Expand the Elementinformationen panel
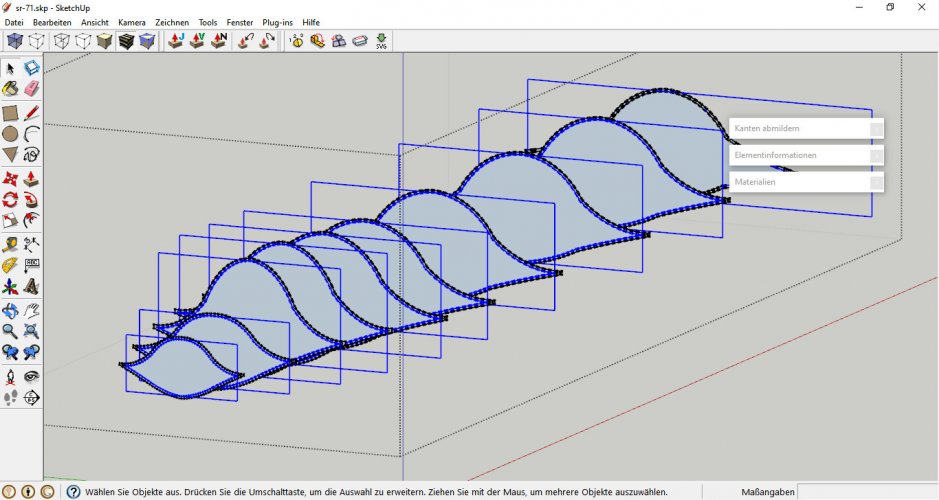 click(806, 155)
